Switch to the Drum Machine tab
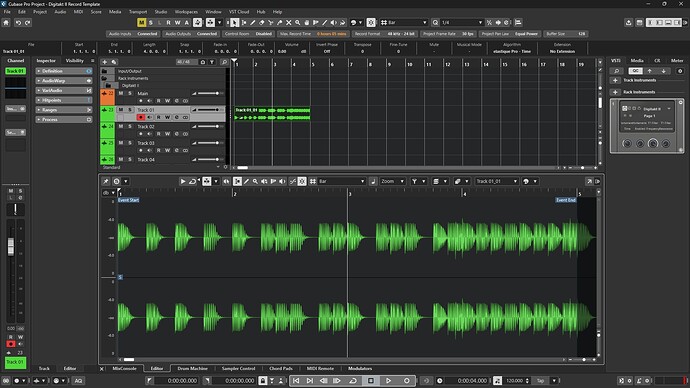Image resolution: width=690 pixels, height=388 pixels. point(192,369)
